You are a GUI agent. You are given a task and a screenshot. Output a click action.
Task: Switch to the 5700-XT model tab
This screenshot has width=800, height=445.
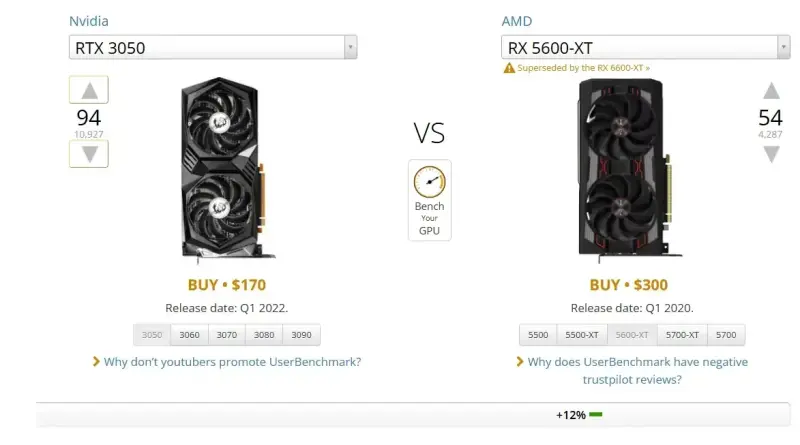[x=682, y=335]
